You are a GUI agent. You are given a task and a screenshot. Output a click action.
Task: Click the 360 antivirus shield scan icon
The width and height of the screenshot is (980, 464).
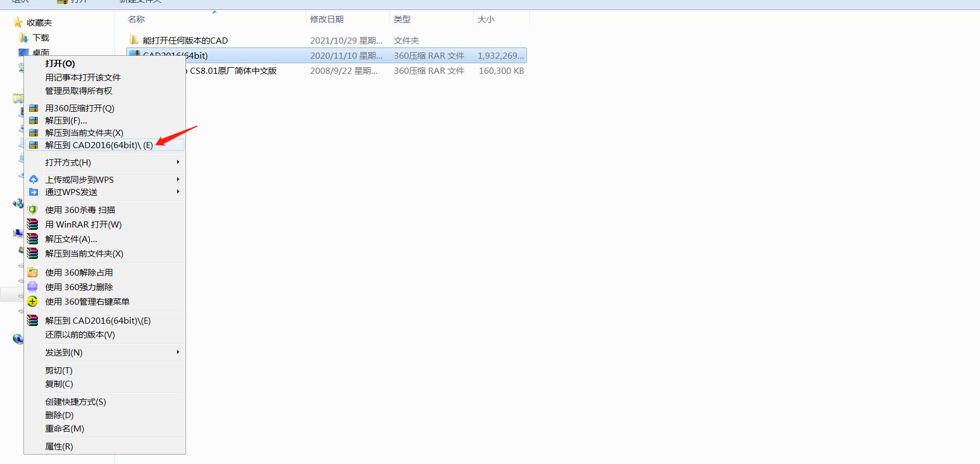point(33,210)
